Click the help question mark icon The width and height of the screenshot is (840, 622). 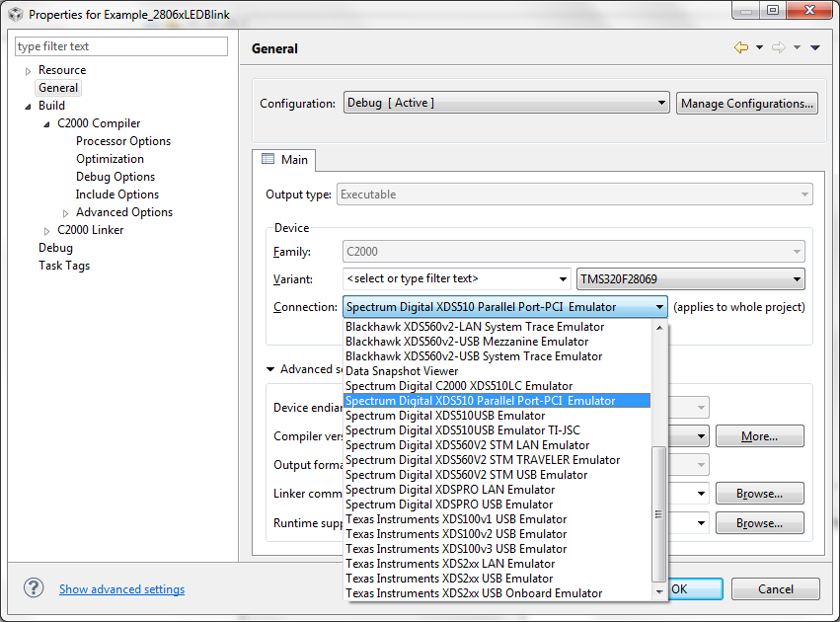34,588
